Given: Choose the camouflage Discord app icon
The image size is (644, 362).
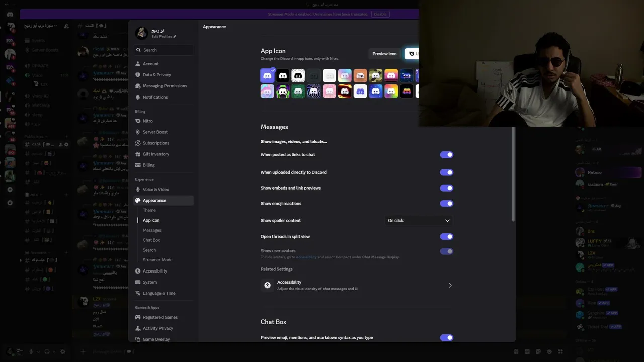Looking at the screenshot, I should (x=376, y=75).
